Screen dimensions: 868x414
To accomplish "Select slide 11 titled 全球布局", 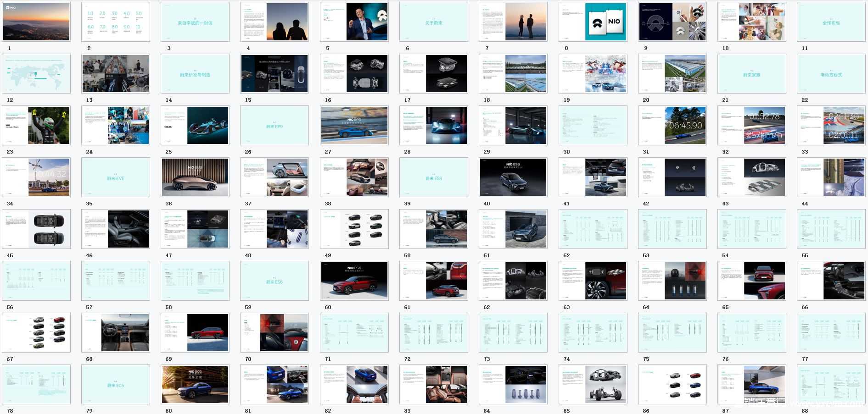I will [x=831, y=22].
